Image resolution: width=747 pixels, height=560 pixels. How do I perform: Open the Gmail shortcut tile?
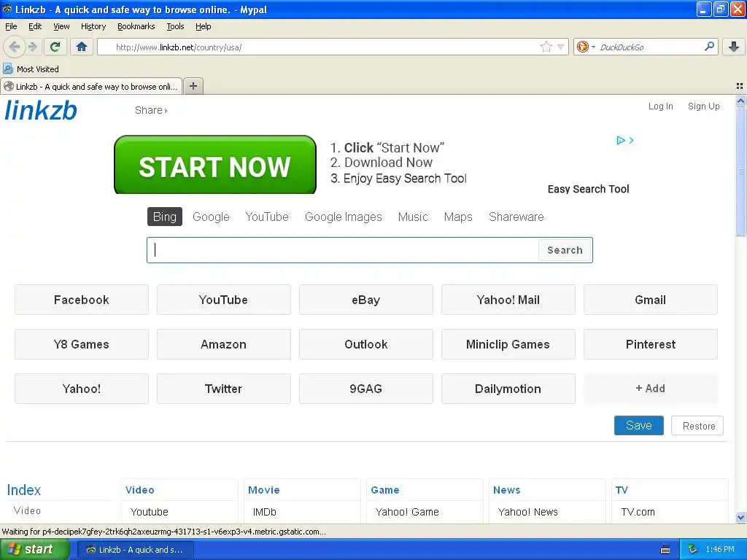pos(650,300)
